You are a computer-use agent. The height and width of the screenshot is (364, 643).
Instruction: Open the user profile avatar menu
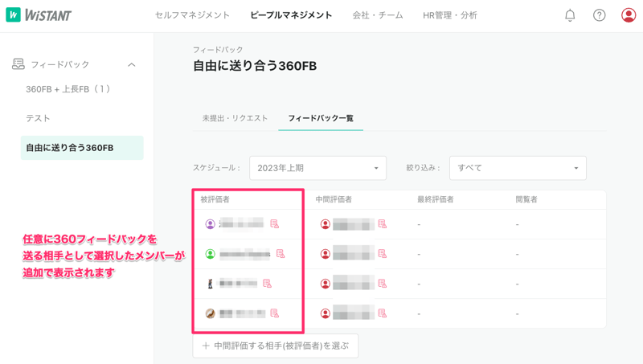tap(629, 15)
